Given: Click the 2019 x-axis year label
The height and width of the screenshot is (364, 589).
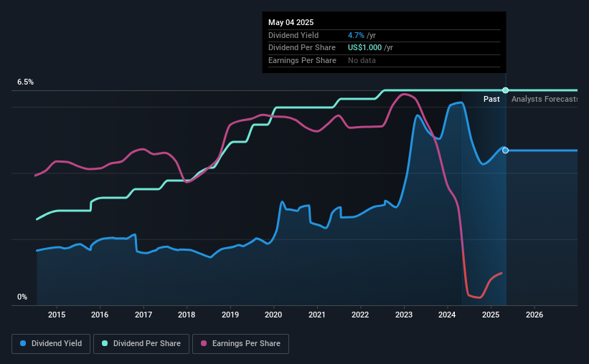Looking at the screenshot, I should (230, 315).
